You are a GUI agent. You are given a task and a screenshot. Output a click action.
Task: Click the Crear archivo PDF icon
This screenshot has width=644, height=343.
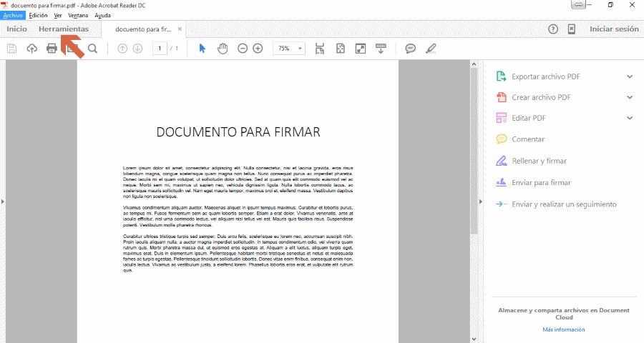click(501, 97)
